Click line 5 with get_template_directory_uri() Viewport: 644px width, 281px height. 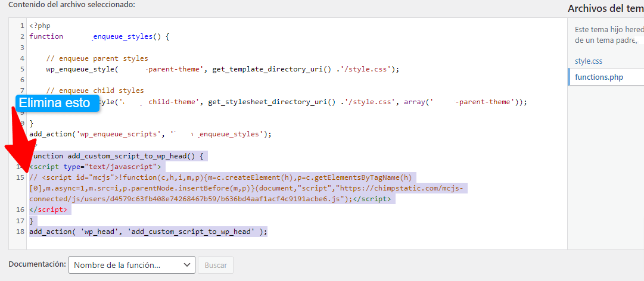click(x=223, y=69)
